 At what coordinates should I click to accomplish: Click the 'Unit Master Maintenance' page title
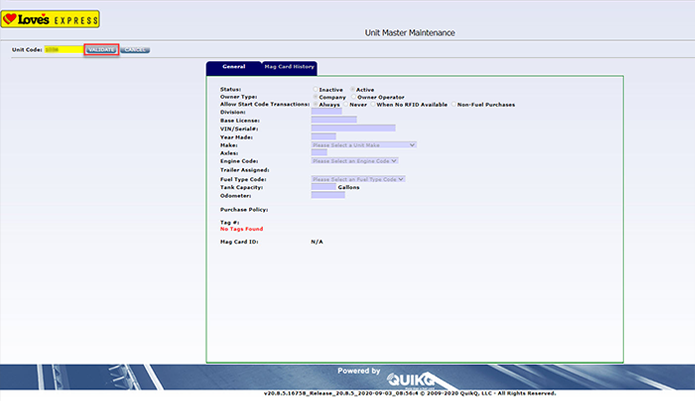pyautogui.click(x=410, y=33)
